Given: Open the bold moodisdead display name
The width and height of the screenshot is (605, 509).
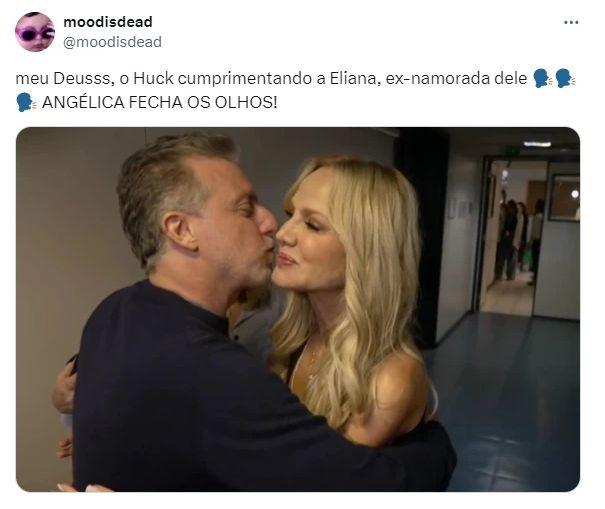Looking at the screenshot, I should [108, 22].
